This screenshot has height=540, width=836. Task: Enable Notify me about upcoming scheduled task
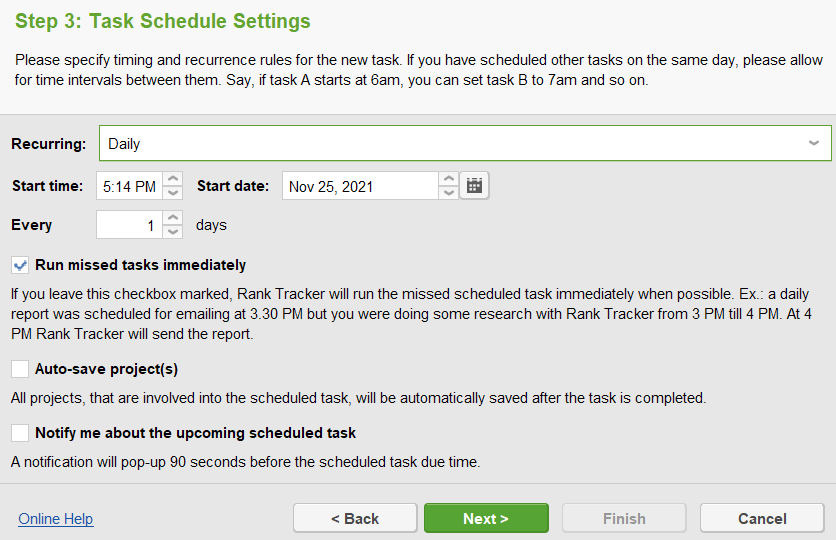pyautogui.click(x=20, y=433)
